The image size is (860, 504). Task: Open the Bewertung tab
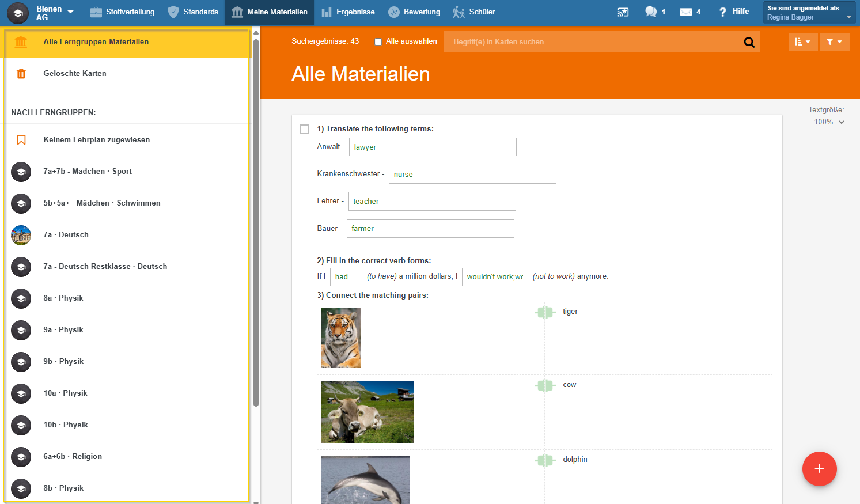[x=414, y=12]
